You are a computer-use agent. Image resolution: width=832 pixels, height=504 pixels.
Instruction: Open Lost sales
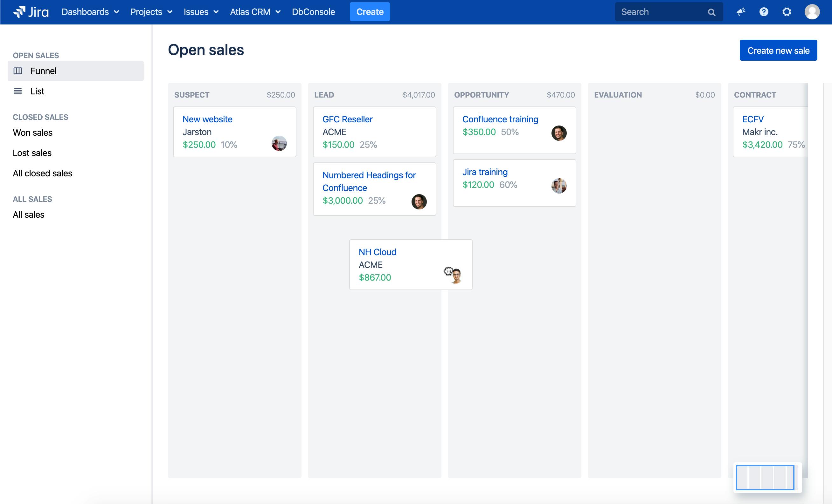tap(32, 153)
